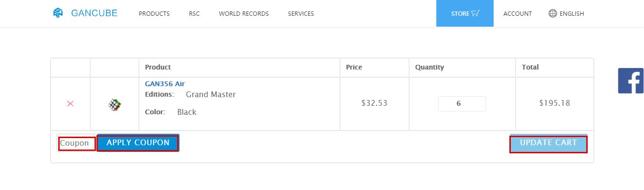Focus the Coupon code field
The image size is (644, 190).
coord(77,143)
